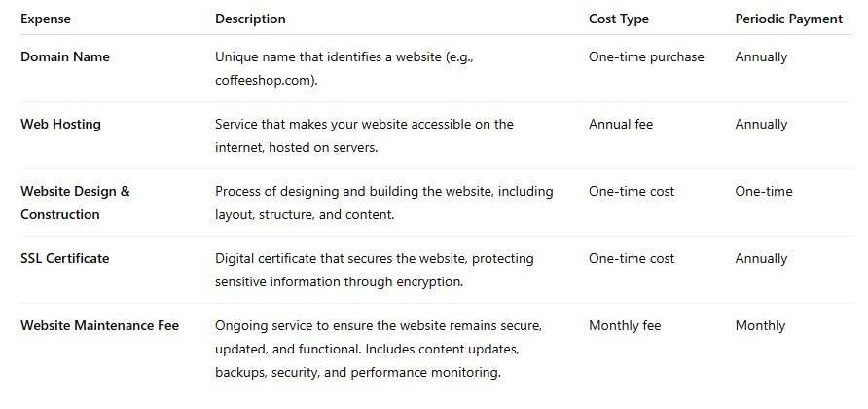Select the One-time purchase cost type cell
Screen dimensions: 868x409
646,57
